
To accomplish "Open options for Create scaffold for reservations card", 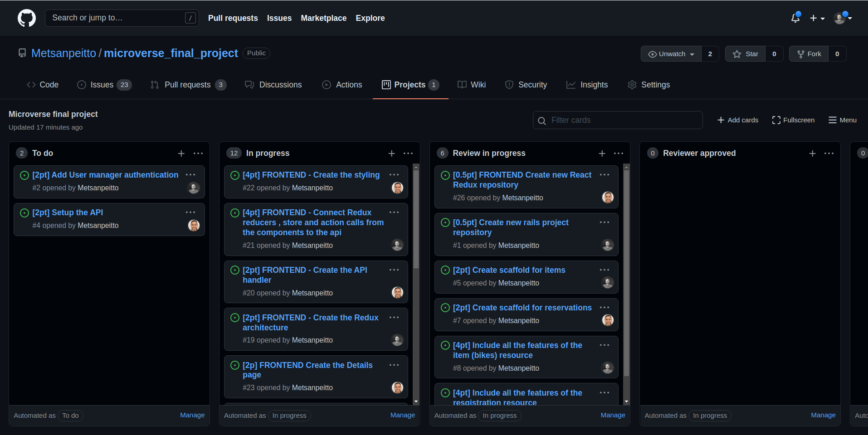I will [605, 308].
